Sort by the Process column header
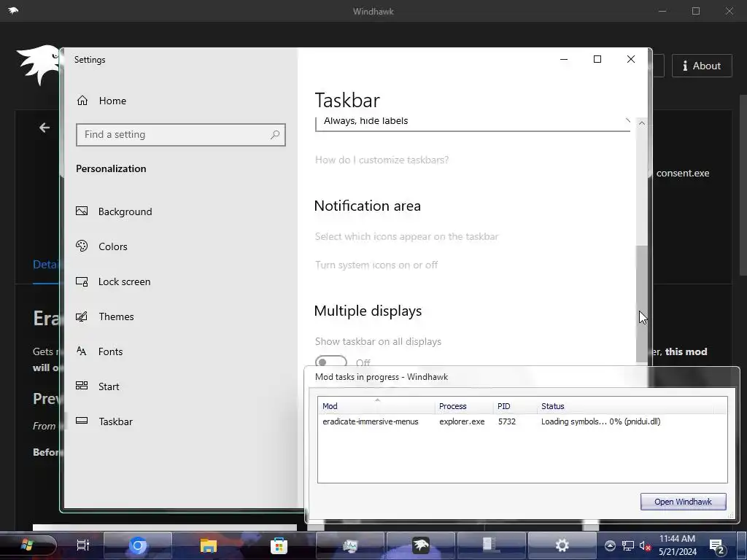The image size is (747, 560). click(464, 406)
